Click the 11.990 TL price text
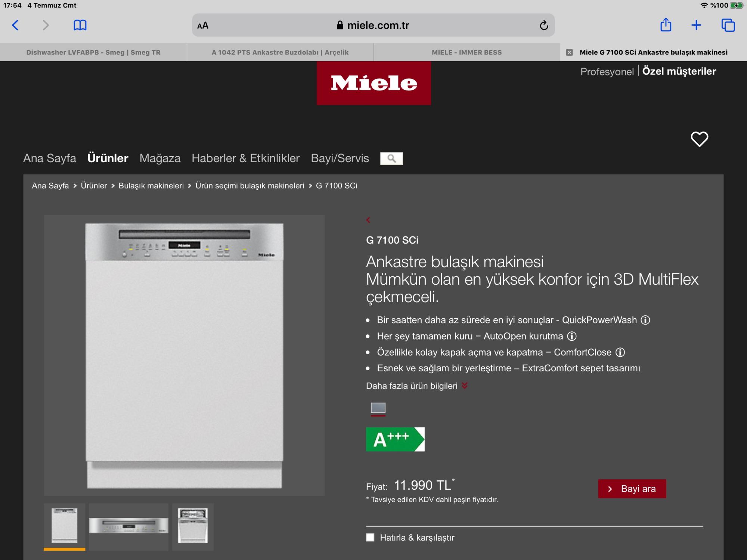 point(424,485)
